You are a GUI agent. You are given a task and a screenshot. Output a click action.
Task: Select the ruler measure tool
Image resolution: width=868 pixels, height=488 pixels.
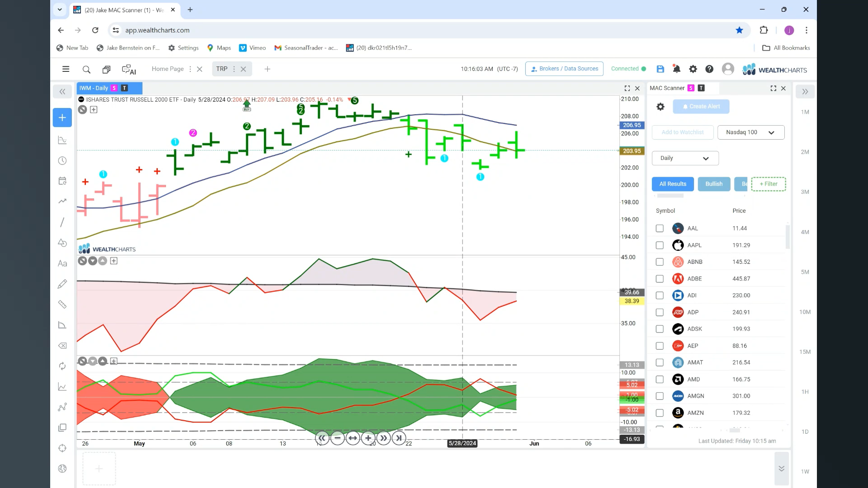pos(62,305)
